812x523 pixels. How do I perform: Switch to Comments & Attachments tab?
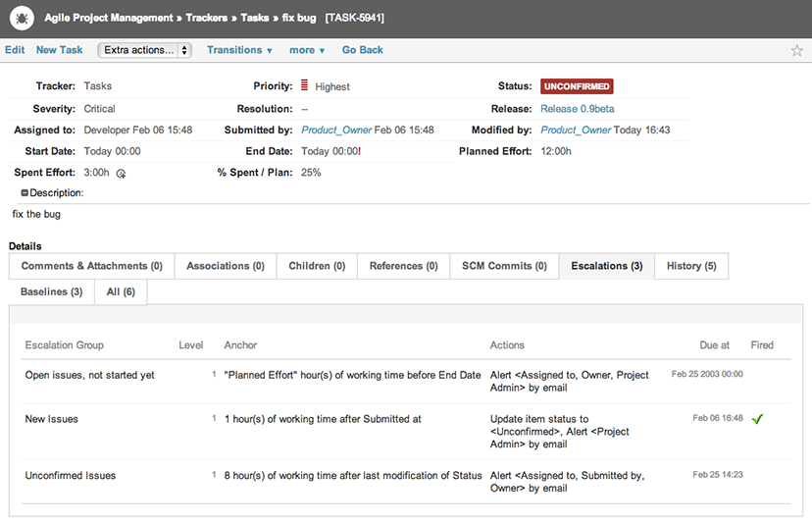(x=91, y=266)
